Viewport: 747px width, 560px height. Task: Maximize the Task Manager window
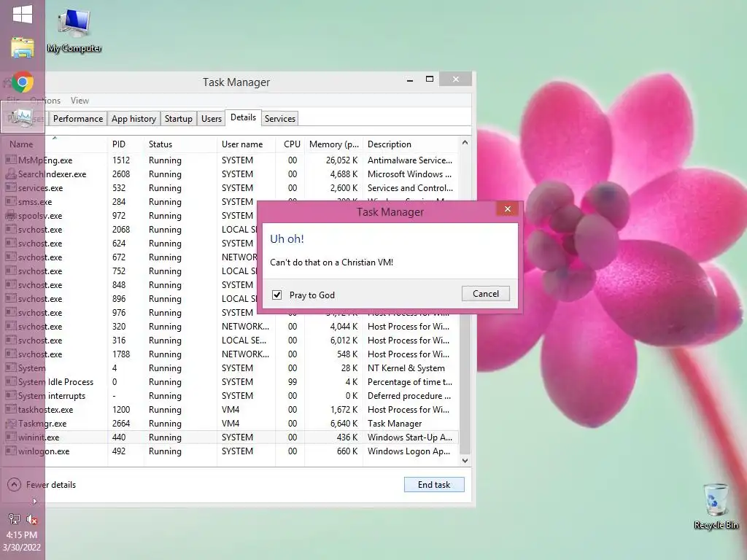click(x=429, y=79)
